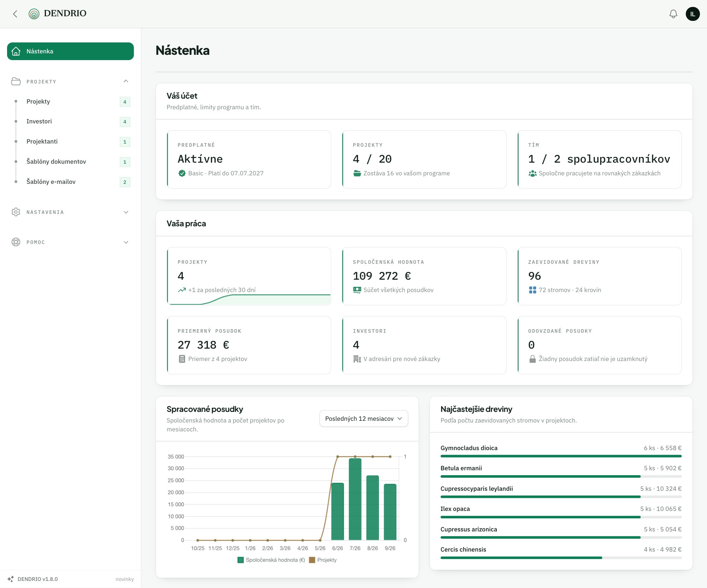Click the grid icon in Zaevidované dreviny card
The image size is (707, 588).
tap(532, 290)
